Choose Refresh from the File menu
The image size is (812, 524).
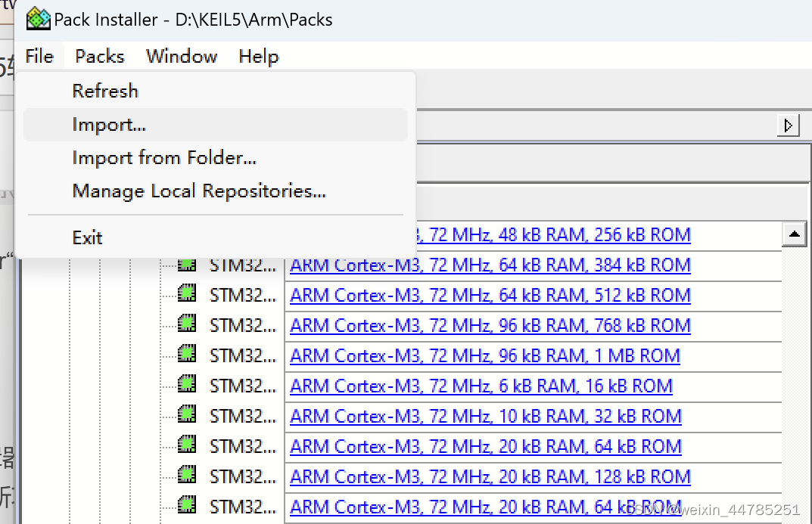point(216,91)
